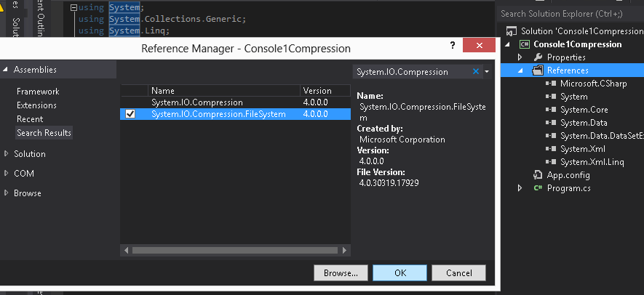Select the App.config file icon
The height and width of the screenshot is (295, 644).
click(538, 175)
